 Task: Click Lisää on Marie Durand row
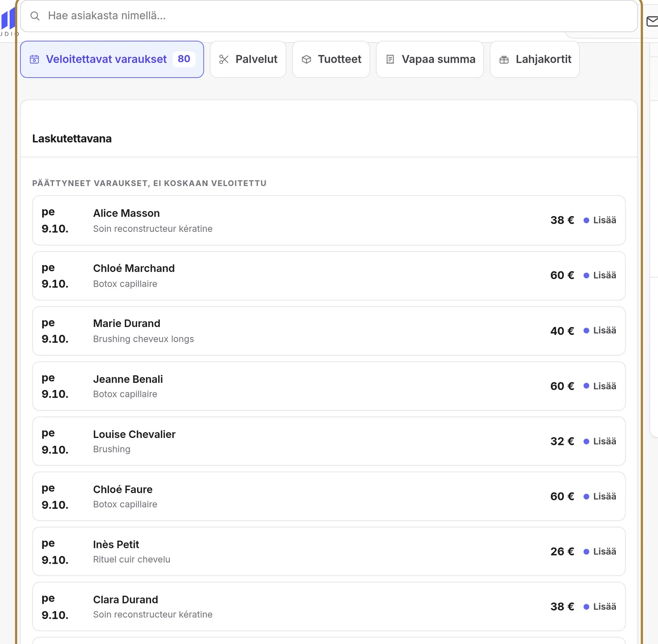coord(600,331)
